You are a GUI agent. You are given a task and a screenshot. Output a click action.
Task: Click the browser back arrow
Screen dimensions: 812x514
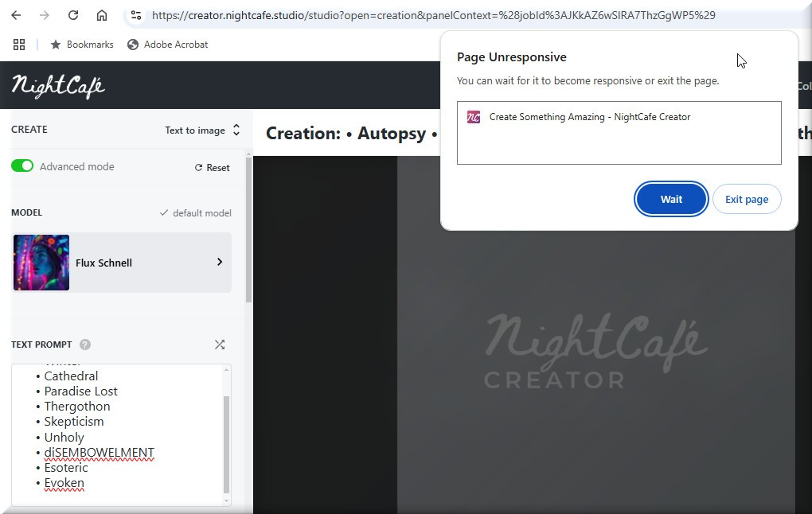(16, 15)
